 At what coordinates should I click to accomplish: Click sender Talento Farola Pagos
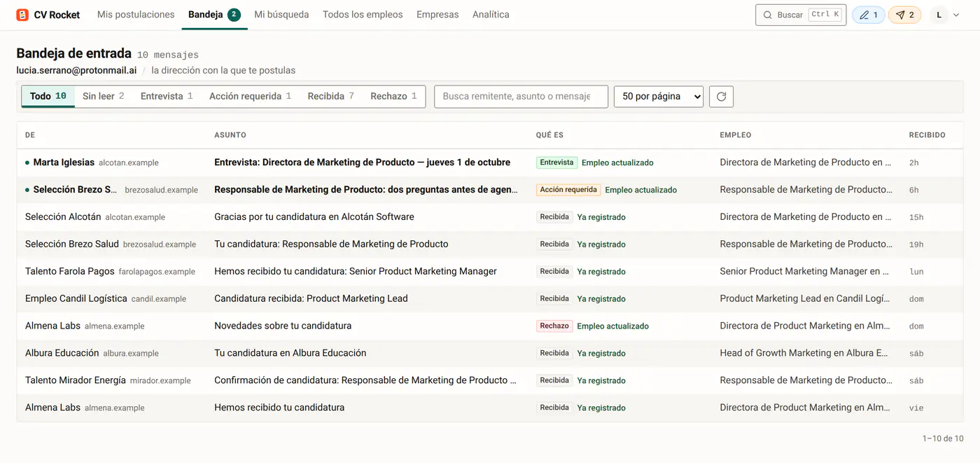[70, 272]
